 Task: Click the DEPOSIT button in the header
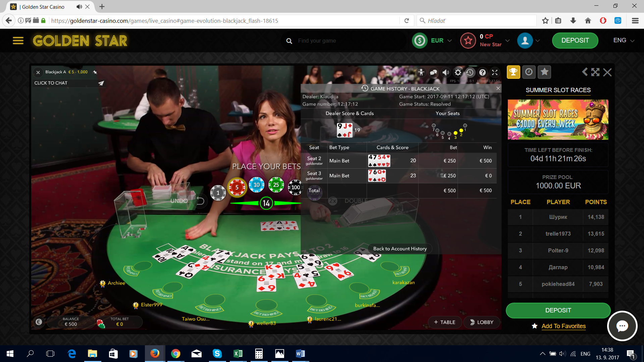coord(575,41)
